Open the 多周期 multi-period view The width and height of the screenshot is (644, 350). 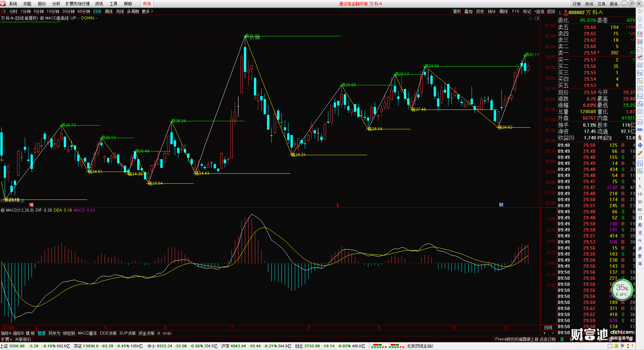(133, 11)
